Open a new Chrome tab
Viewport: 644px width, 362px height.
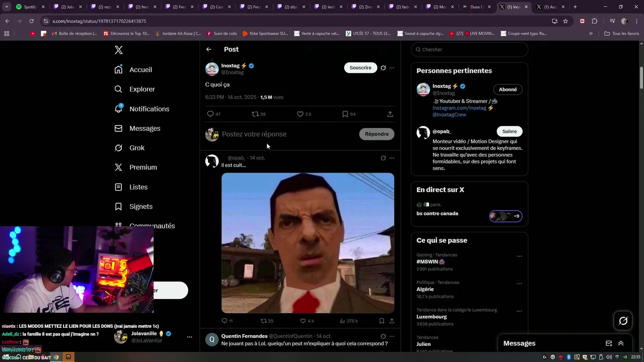pyautogui.click(x=575, y=7)
